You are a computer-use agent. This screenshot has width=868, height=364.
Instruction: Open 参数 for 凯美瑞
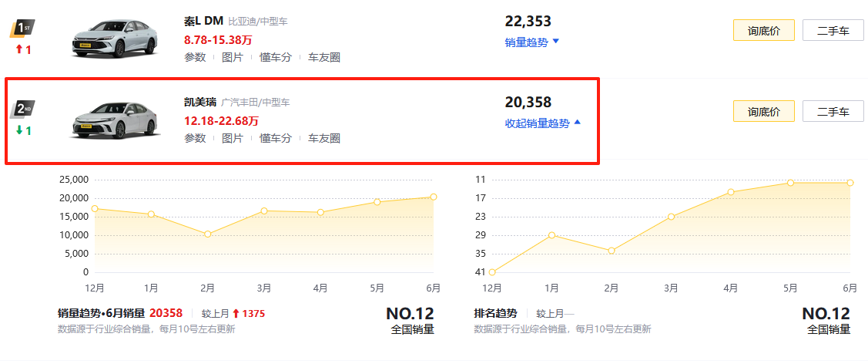point(195,138)
